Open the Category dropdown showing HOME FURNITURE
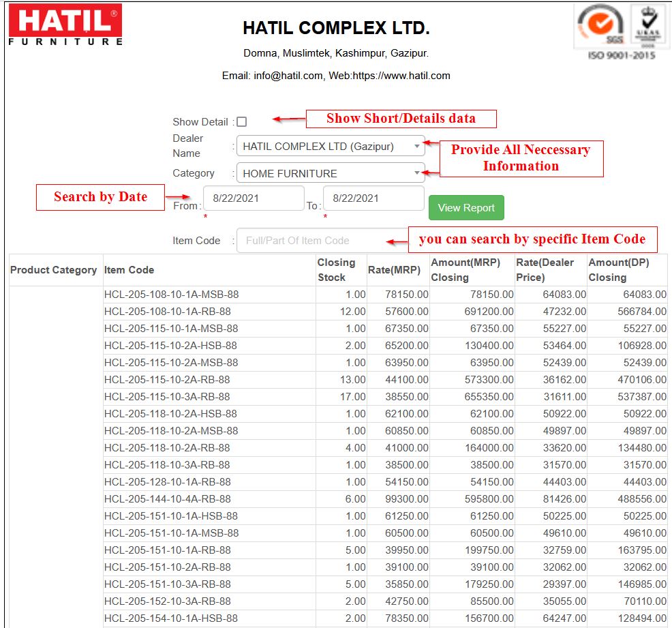Screen dimensions: 672x628 pos(331,173)
